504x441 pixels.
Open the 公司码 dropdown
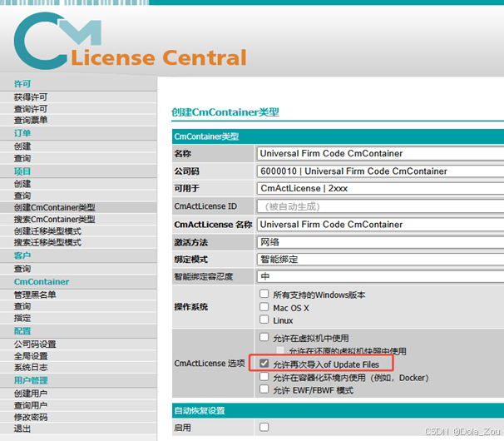click(x=380, y=171)
